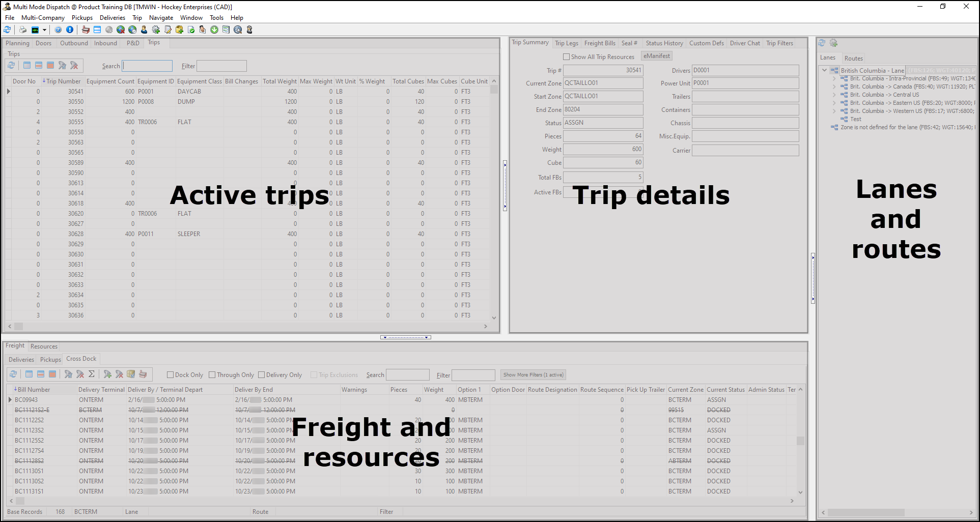Click the gear icon in Lanes panel
This screenshot has height=522, width=980.
click(833, 43)
